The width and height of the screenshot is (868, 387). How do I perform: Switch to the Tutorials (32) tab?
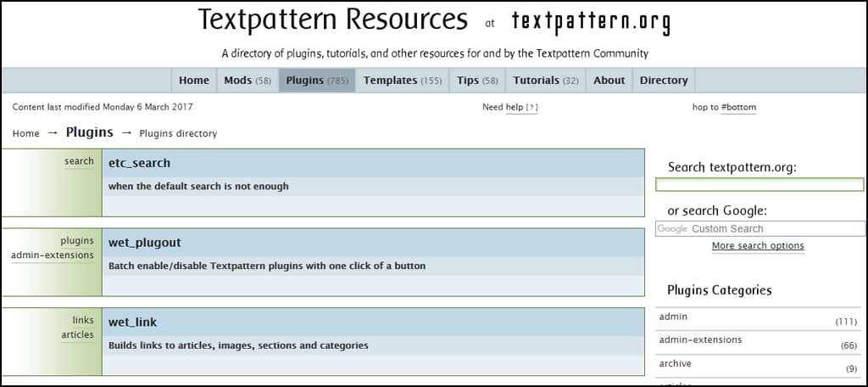(x=546, y=81)
